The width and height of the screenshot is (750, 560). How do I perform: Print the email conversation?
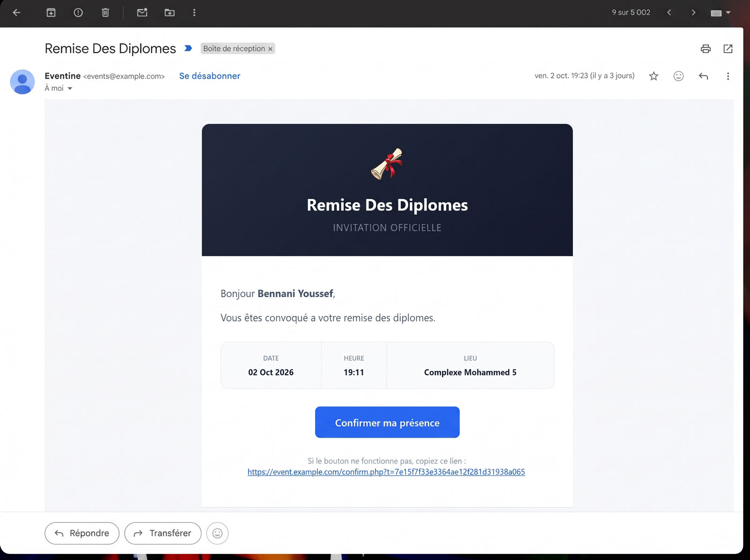705,49
